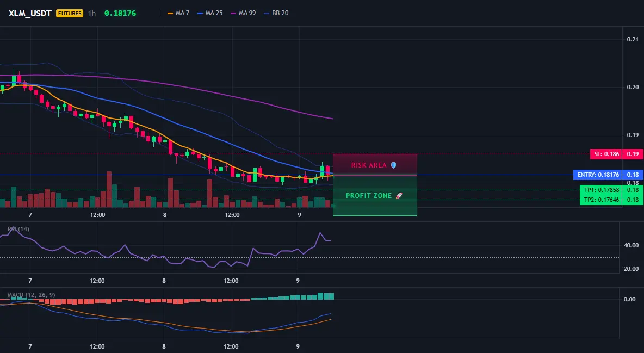Click the 0.00 MACD axis value
The height and width of the screenshot is (353, 644).
pyautogui.click(x=630, y=299)
